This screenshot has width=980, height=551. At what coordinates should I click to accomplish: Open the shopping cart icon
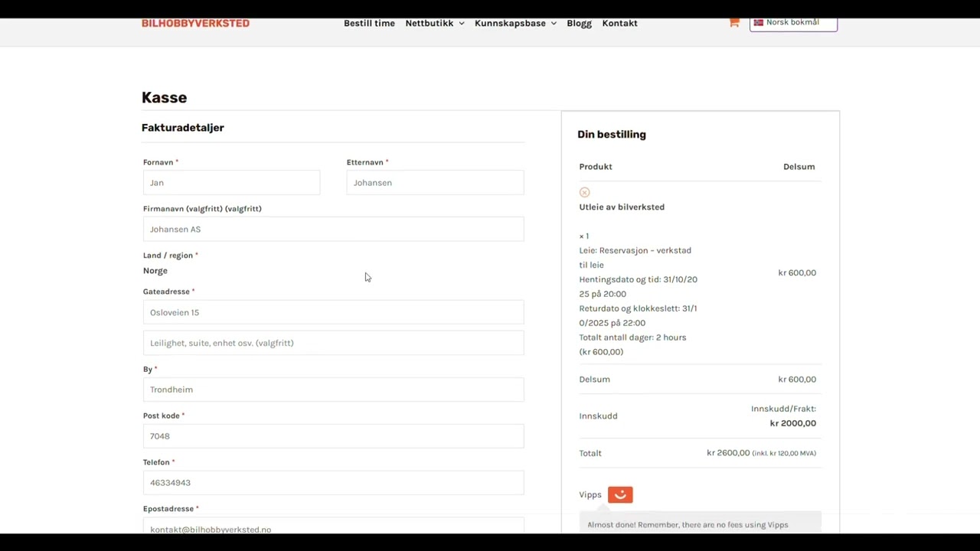(734, 23)
